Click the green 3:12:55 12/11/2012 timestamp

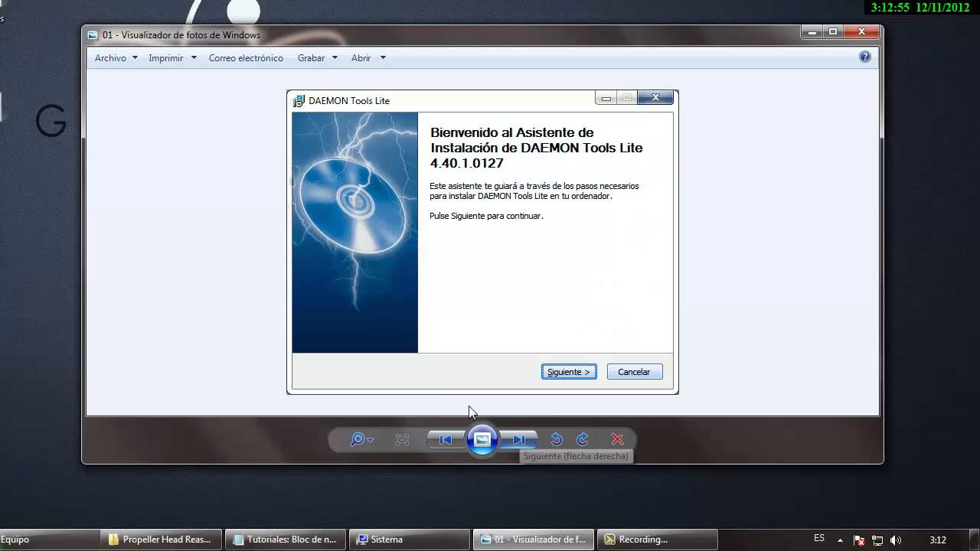click(x=920, y=8)
